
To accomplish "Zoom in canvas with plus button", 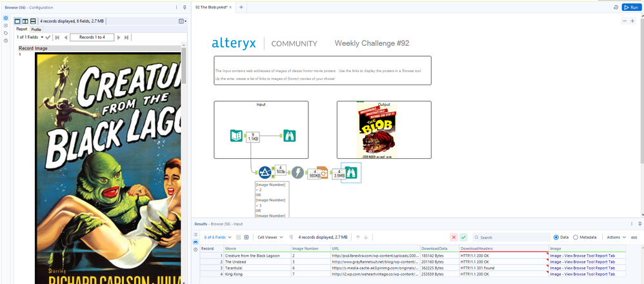I will coord(633,21).
